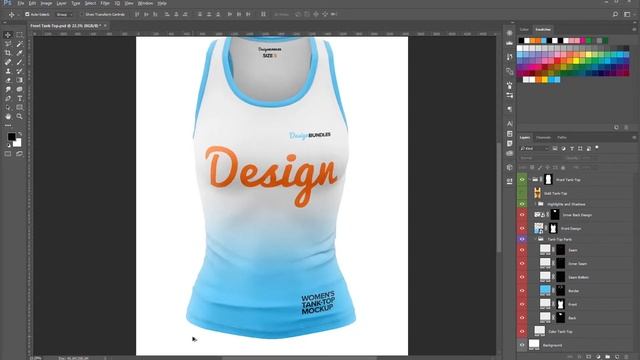Open the Window menu
This screenshot has width=640, height=360.
pos(145,3)
